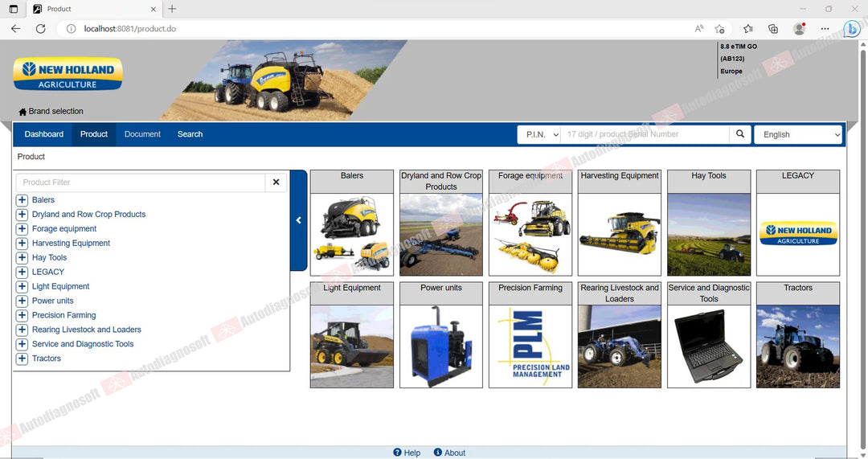This screenshot has height=459, width=868.
Task: View site information icon
Action: 71,29
